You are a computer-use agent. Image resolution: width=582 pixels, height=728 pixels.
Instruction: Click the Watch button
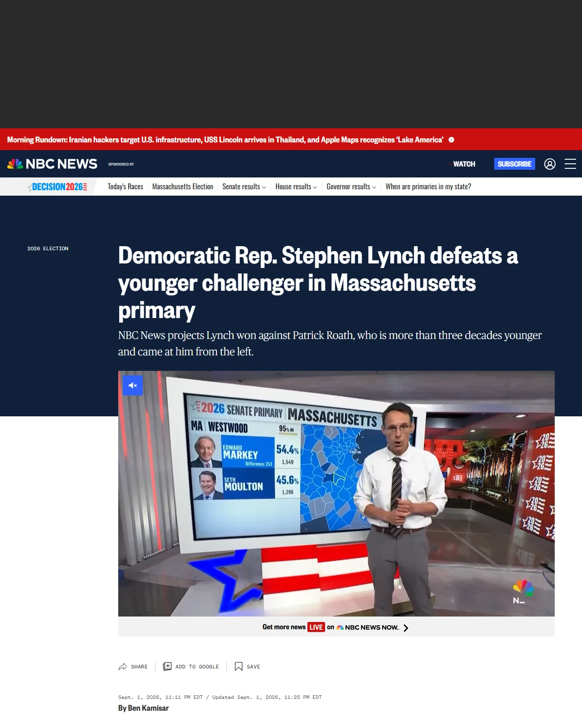coord(464,164)
